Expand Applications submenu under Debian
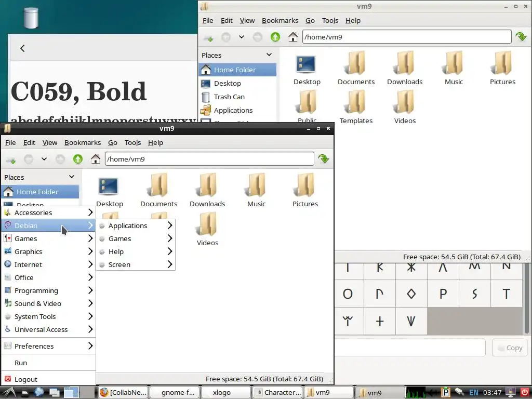The height and width of the screenshot is (399, 532). pyautogui.click(x=136, y=225)
